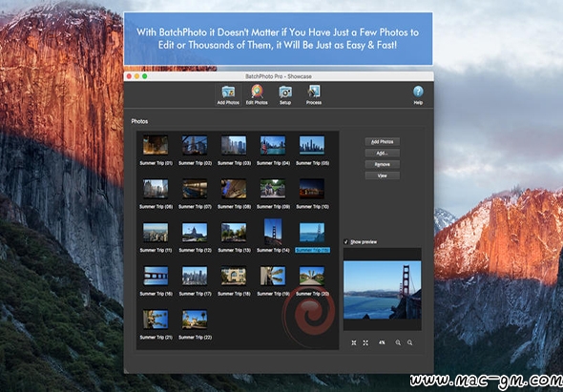
Task: Click the Remove button
Action: point(383,164)
